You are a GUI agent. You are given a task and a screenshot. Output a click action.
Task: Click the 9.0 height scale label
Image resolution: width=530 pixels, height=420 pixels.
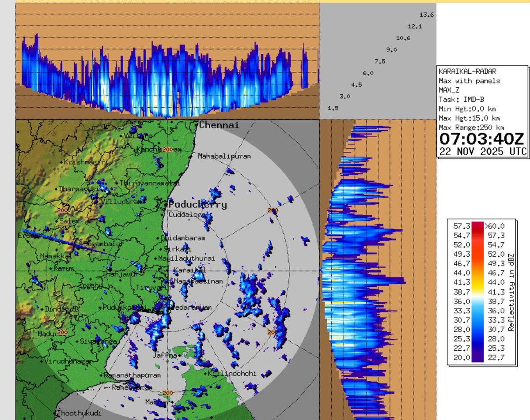click(x=391, y=49)
